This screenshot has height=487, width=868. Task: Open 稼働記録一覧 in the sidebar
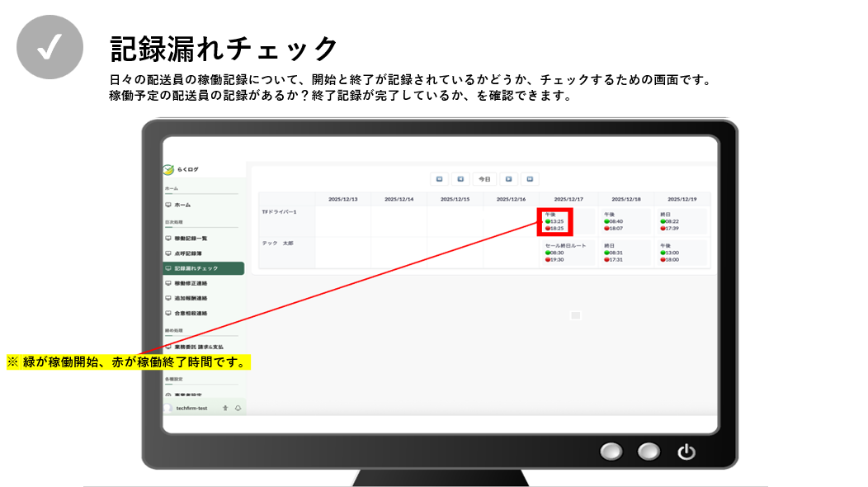point(190,238)
